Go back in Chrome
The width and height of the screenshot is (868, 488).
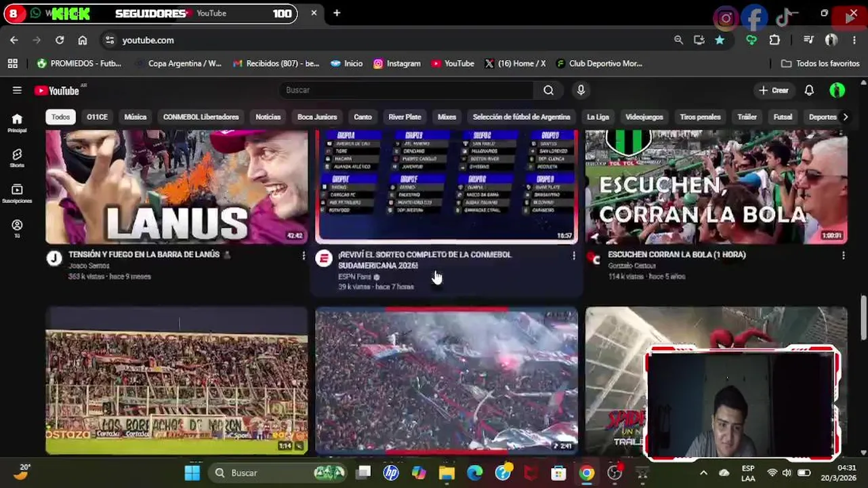click(14, 40)
